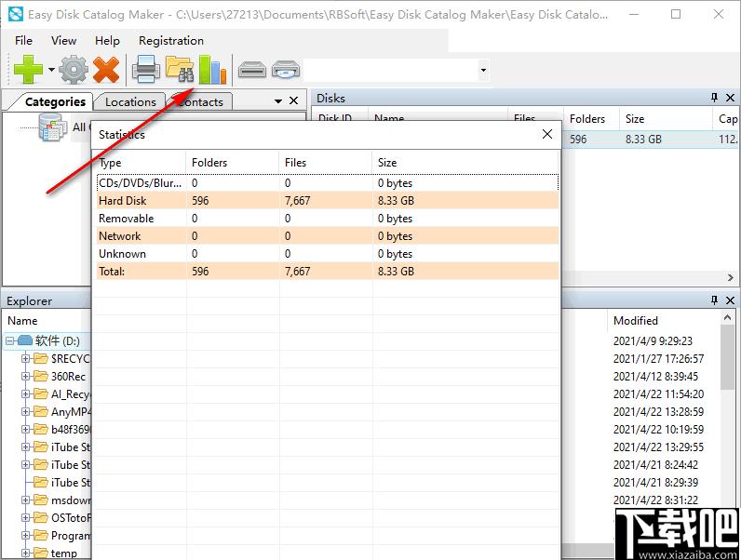Click the Explorer vertical scrollbar thumb

pos(727,356)
